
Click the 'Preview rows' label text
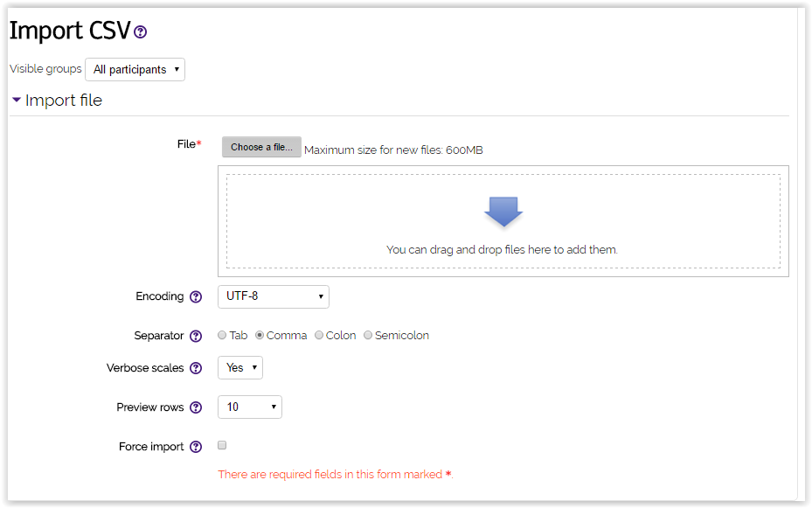pos(150,407)
